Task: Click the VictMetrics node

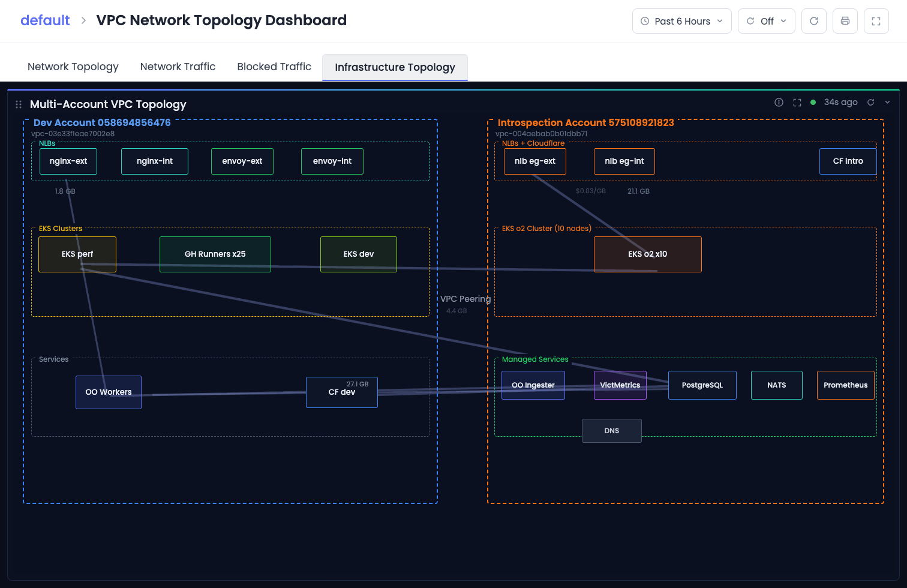Action: [x=620, y=385]
